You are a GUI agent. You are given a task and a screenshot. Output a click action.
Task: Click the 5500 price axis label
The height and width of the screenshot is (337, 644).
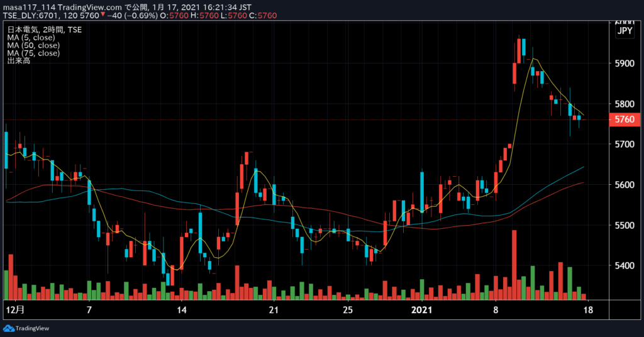pyautogui.click(x=625, y=225)
